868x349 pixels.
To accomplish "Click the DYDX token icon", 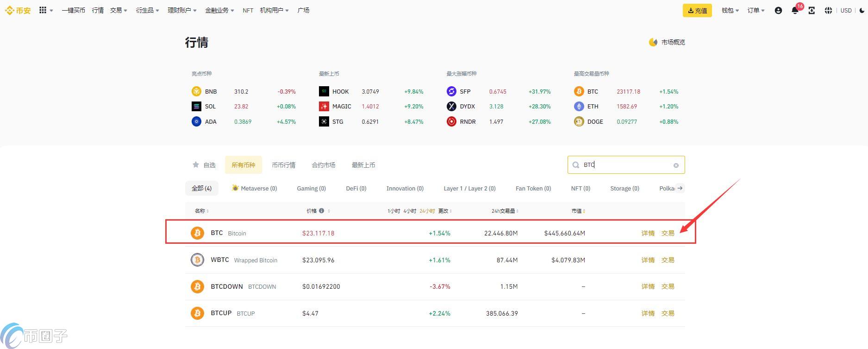I will coord(451,106).
